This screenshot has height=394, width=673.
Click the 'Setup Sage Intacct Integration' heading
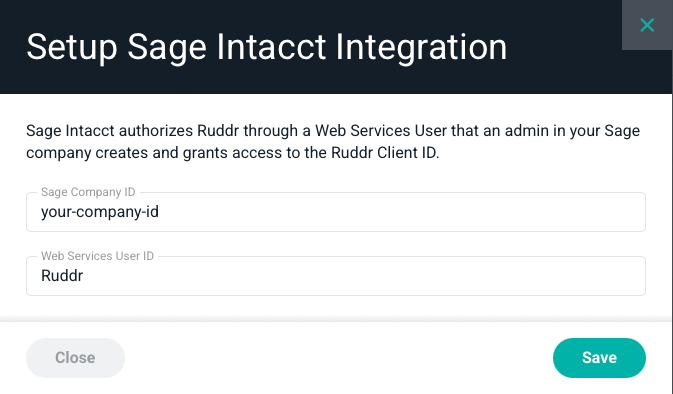(x=267, y=47)
